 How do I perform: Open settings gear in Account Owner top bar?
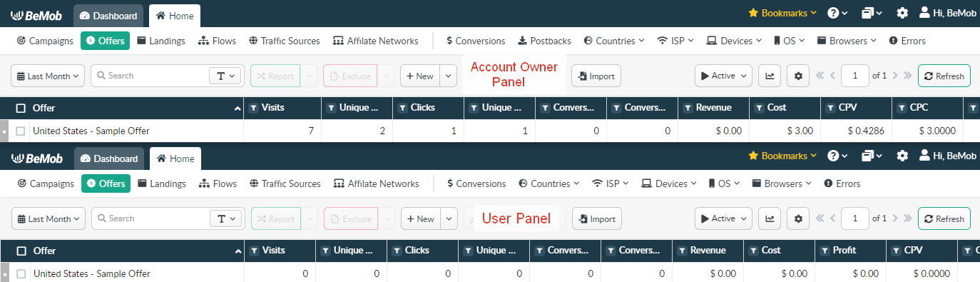tap(902, 13)
